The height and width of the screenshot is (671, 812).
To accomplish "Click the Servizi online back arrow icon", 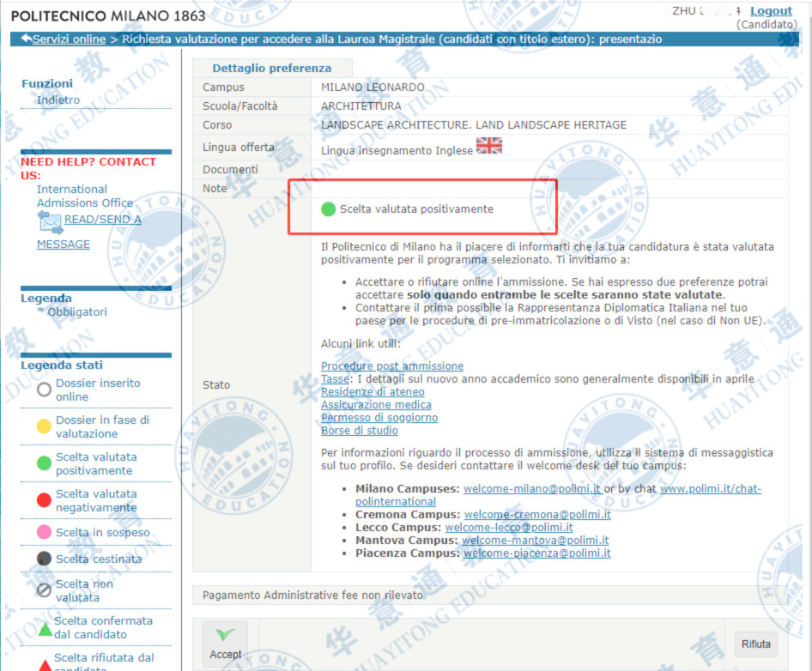I will pyautogui.click(x=26, y=39).
